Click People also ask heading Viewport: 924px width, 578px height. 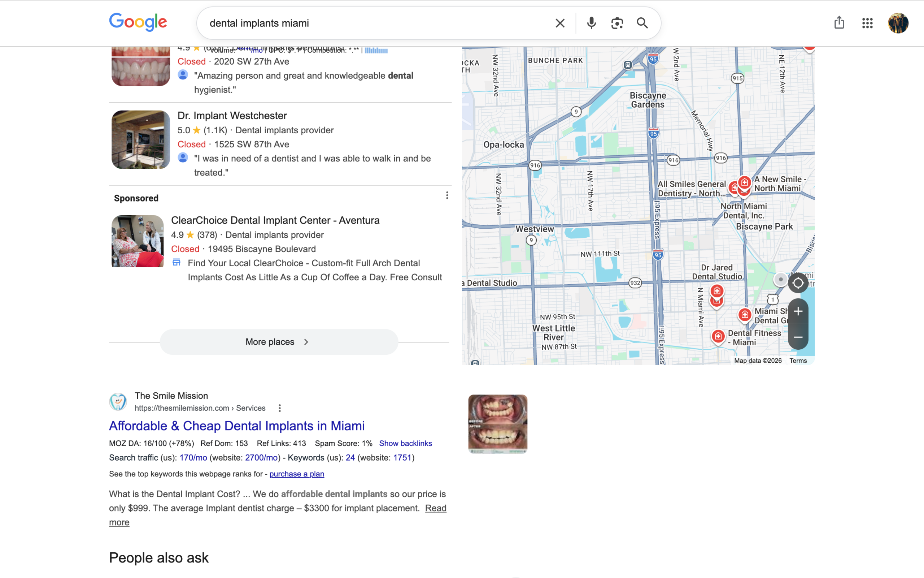(159, 557)
